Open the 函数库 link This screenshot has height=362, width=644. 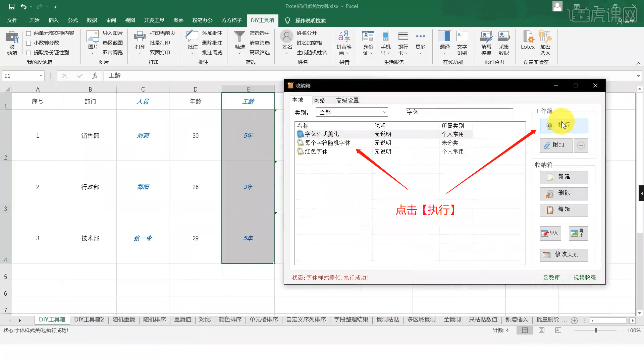click(552, 278)
